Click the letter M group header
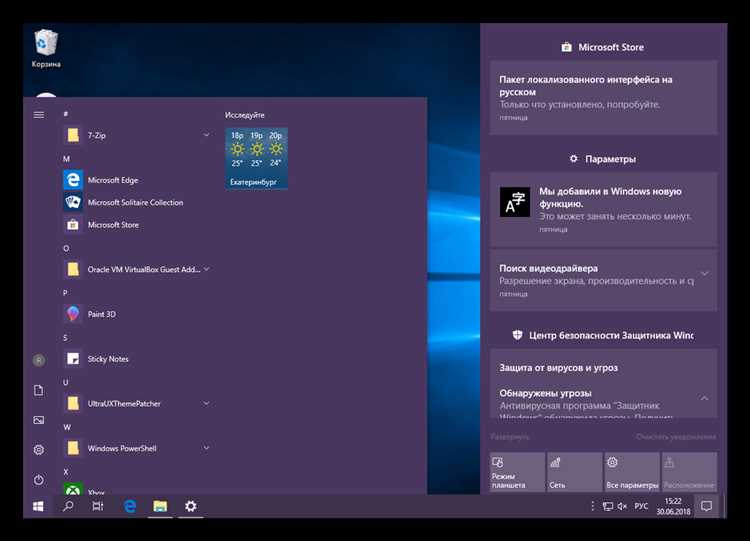This screenshot has width=750, height=541. [x=66, y=159]
